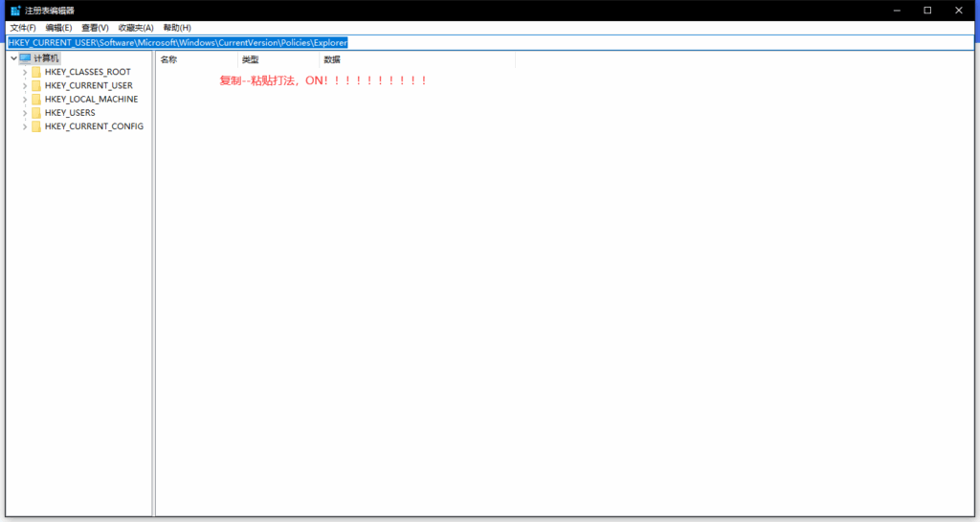Click the 数据 column header

tap(416, 59)
